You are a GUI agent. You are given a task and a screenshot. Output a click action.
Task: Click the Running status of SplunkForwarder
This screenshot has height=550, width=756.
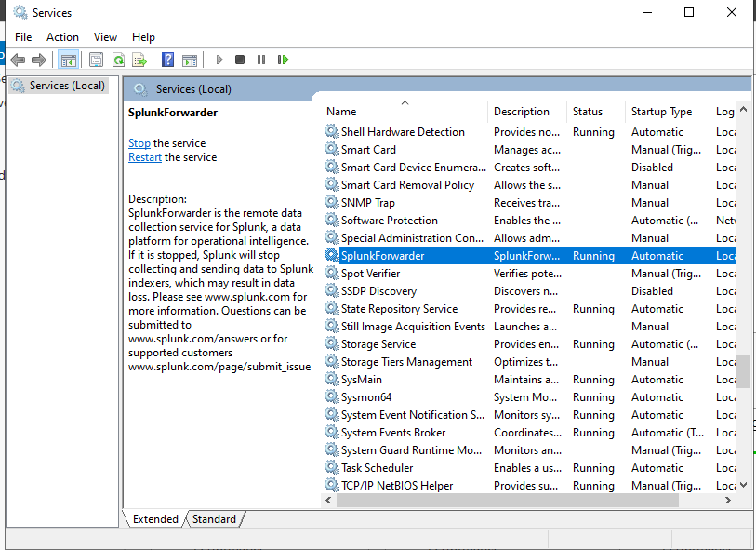pyautogui.click(x=593, y=256)
